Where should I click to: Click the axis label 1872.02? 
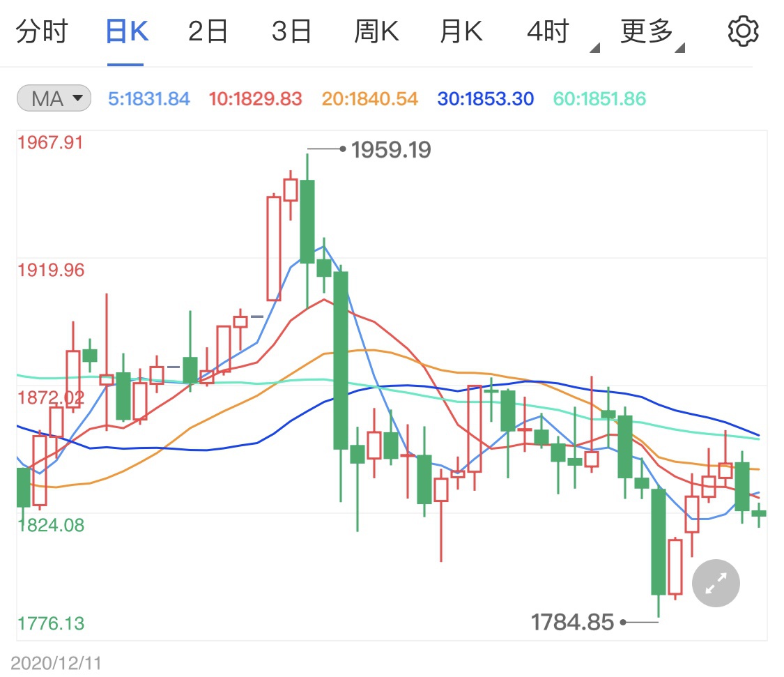click(51, 398)
